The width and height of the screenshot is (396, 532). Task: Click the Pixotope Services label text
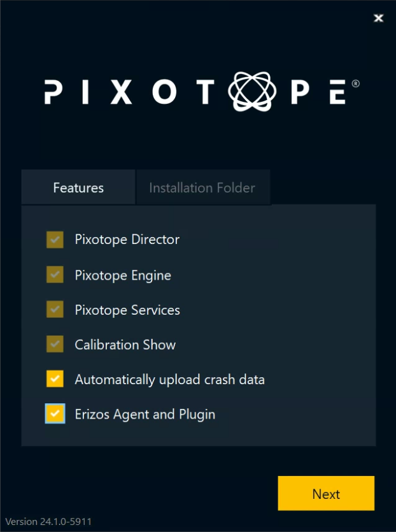127,310
